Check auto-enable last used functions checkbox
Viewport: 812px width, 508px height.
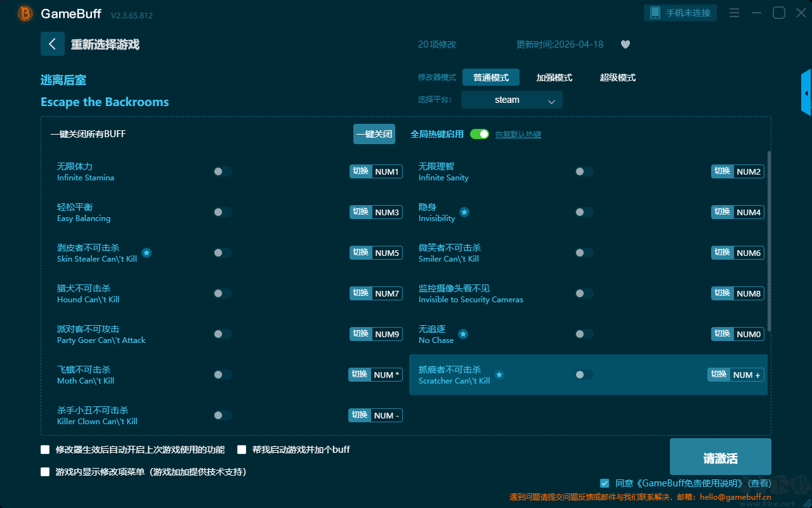45,450
